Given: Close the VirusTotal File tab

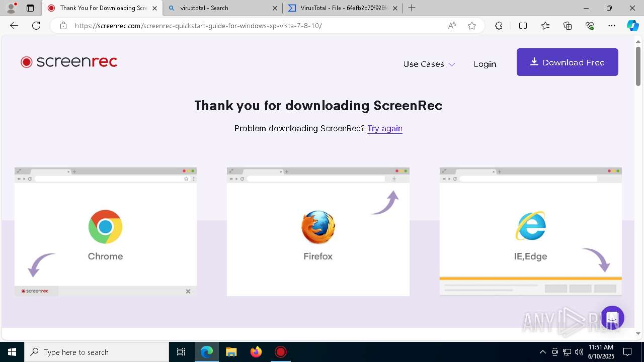Looking at the screenshot, I should tap(395, 8).
